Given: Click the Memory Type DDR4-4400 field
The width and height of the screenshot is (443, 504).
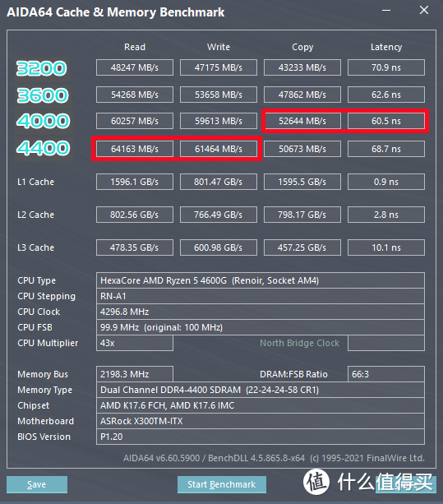Looking at the screenshot, I should [261, 390].
